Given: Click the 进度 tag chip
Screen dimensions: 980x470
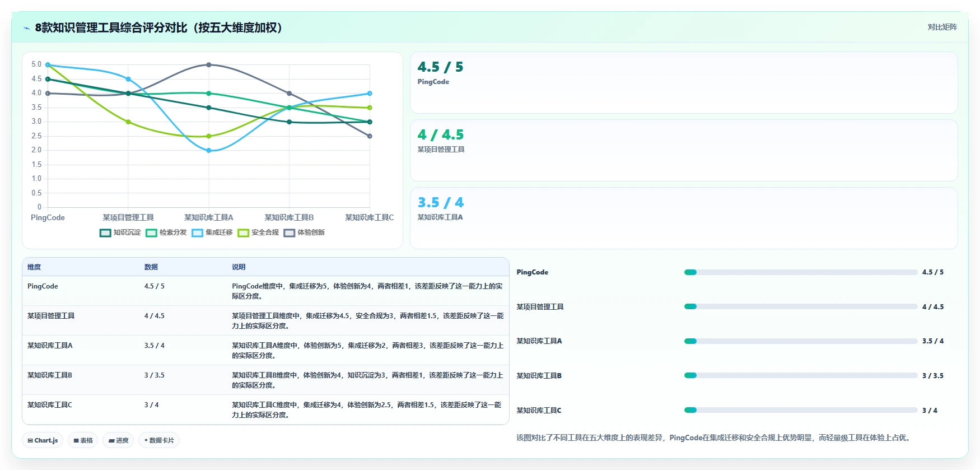Looking at the screenshot, I should (119, 440).
